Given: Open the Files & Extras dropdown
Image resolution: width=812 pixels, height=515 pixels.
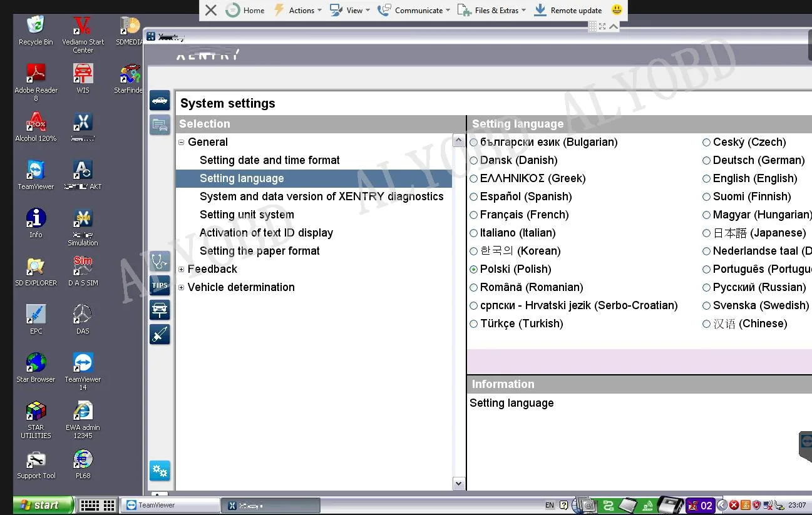Looking at the screenshot, I should point(492,10).
